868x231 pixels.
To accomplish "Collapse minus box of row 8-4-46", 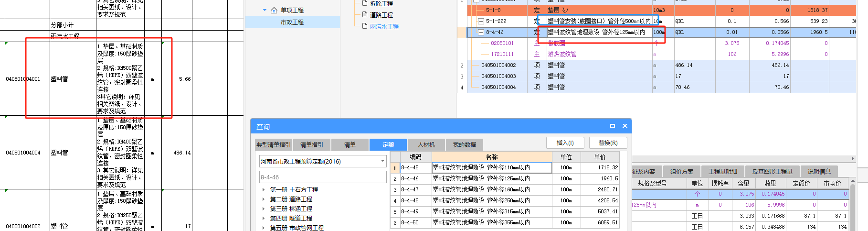I will (481, 33).
